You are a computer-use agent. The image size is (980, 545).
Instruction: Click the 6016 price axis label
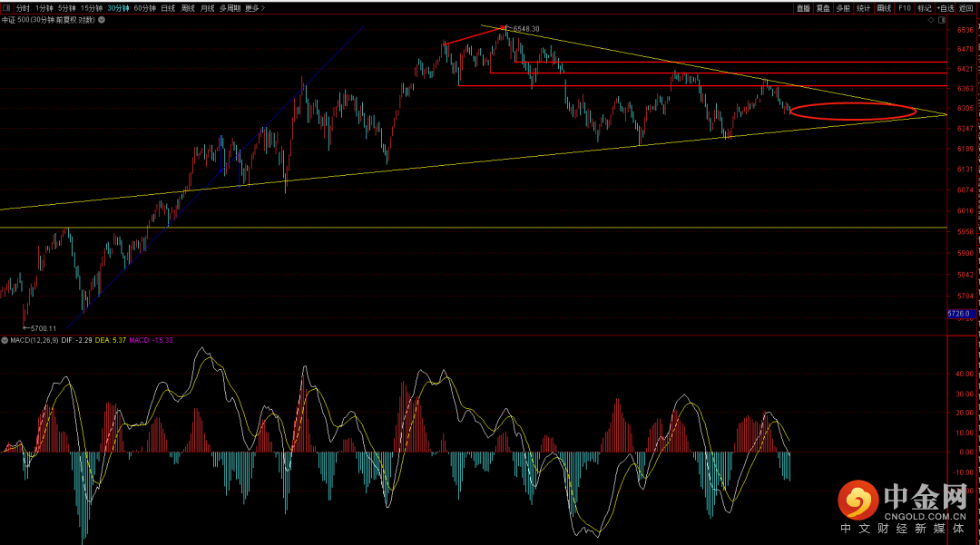point(965,211)
